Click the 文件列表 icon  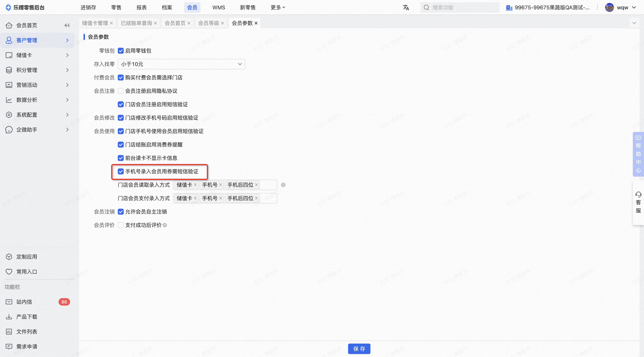point(9,332)
